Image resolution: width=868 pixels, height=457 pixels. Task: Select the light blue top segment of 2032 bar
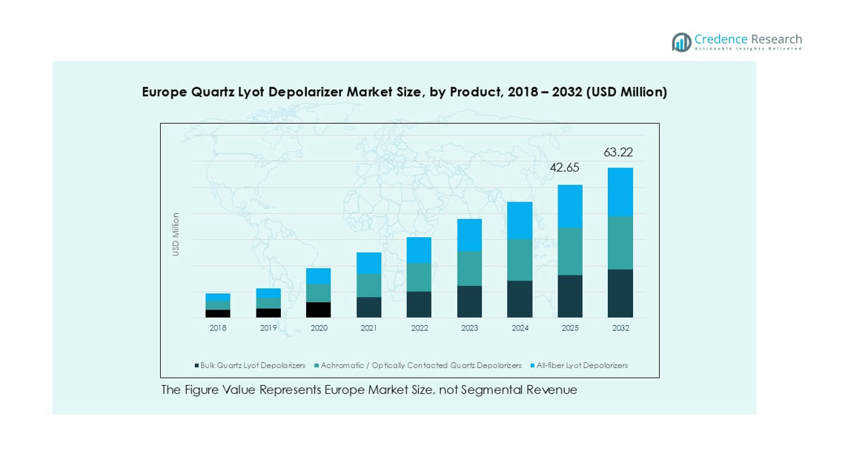coord(620,192)
